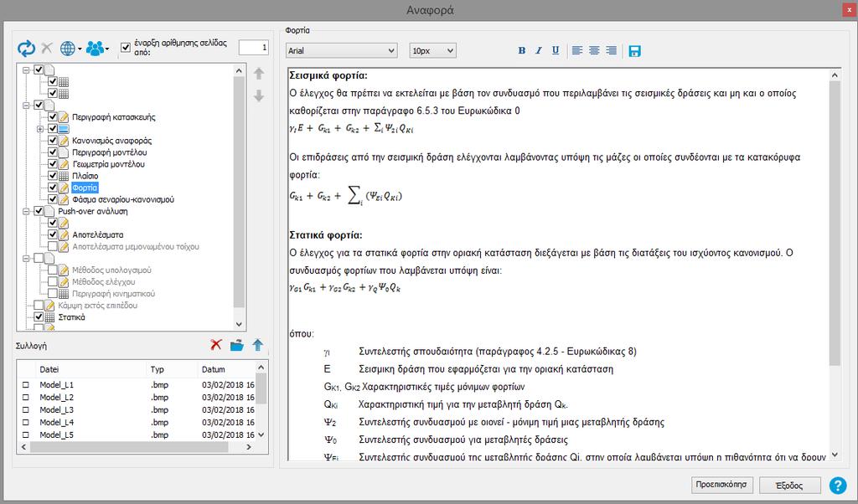Toggle the Push-over ανάλυση checkbox

coord(39,211)
